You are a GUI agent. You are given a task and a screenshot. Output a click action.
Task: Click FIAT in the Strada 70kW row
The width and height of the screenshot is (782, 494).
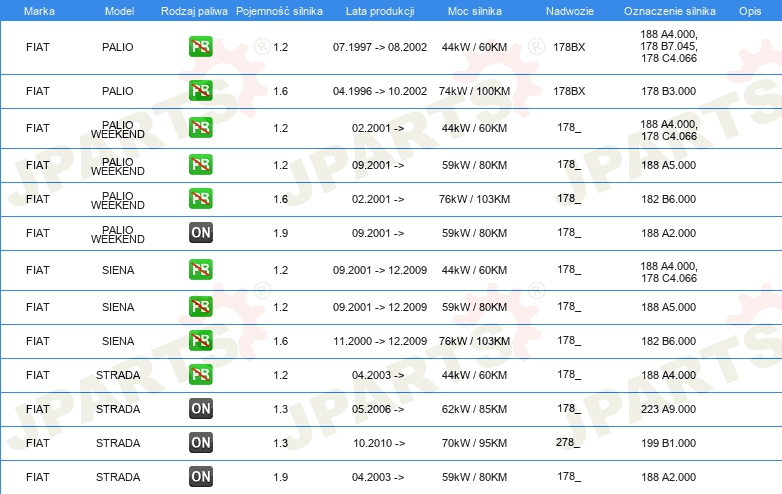38,443
